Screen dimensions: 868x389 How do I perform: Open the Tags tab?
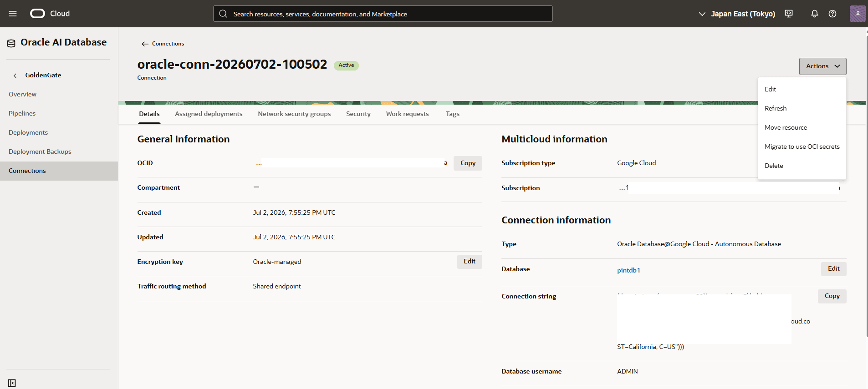[x=453, y=114]
